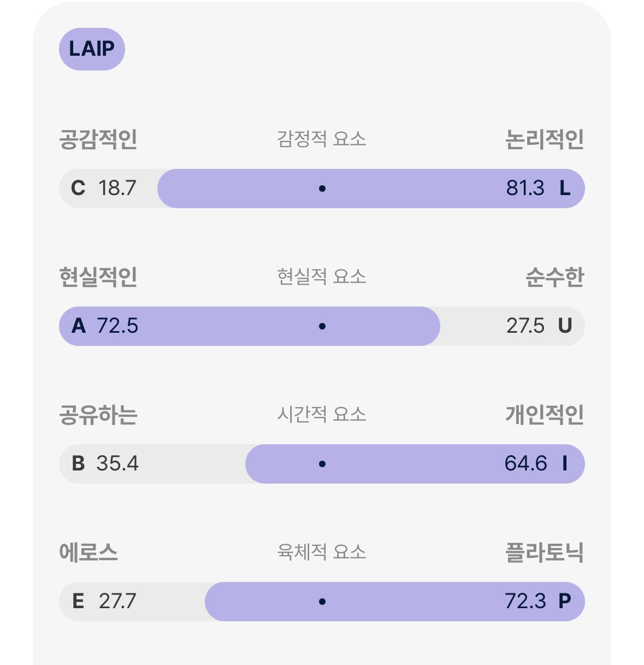This screenshot has height=665, width=644.
Task: Click the LAIP type badge
Action: [x=92, y=49]
